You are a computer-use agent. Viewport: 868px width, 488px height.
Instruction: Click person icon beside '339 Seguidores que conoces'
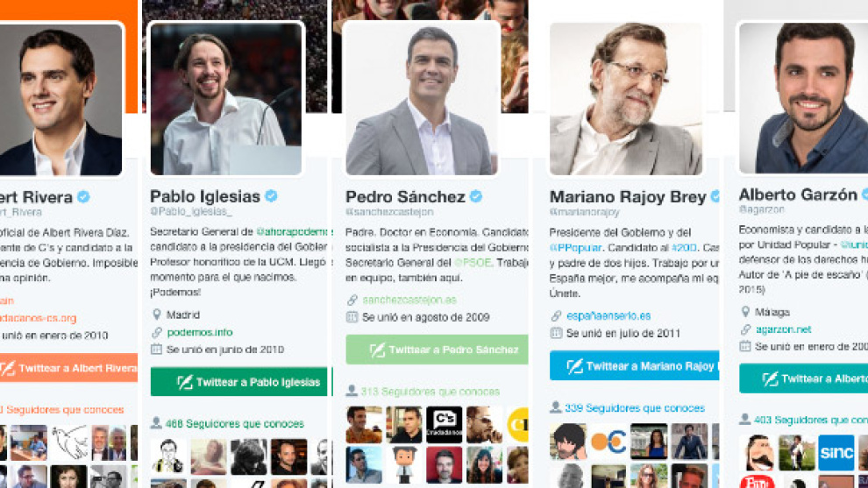pos(555,407)
